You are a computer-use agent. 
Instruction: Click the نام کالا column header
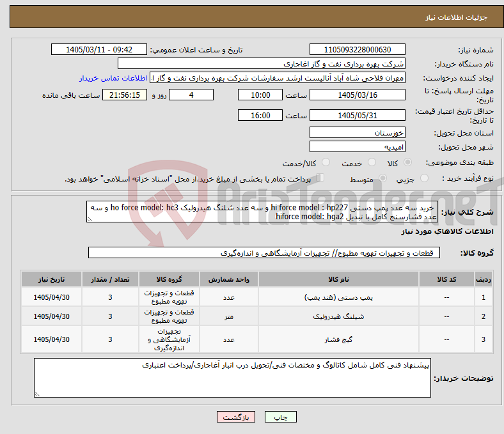tap(338, 279)
